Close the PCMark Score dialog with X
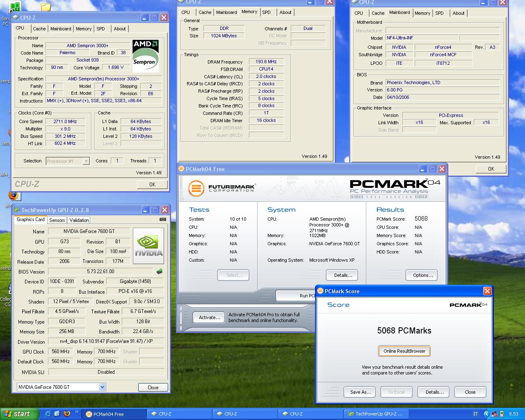Screen dimensions: 525x420 [x=487, y=291]
